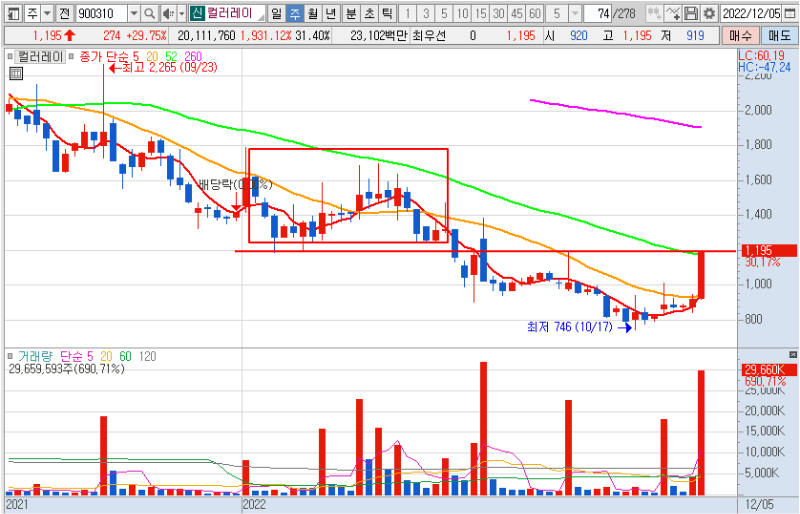
Task: Click the red 1,195 price tag on axis
Action: [x=767, y=251]
